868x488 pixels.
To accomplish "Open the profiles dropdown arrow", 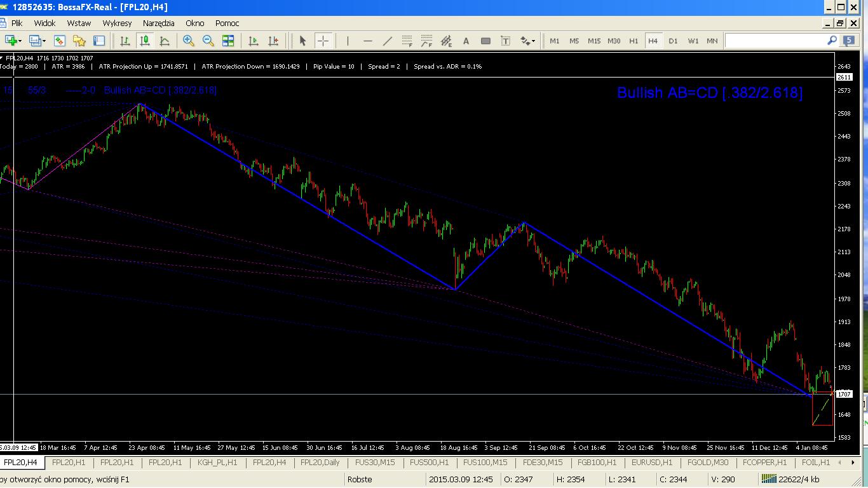I will click(43, 41).
